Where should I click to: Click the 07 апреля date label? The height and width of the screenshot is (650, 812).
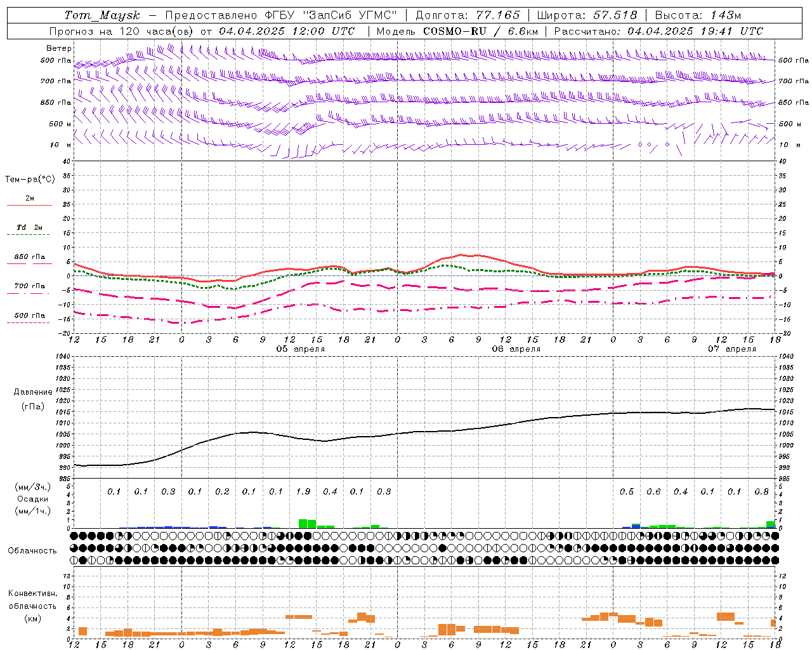[x=732, y=349]
